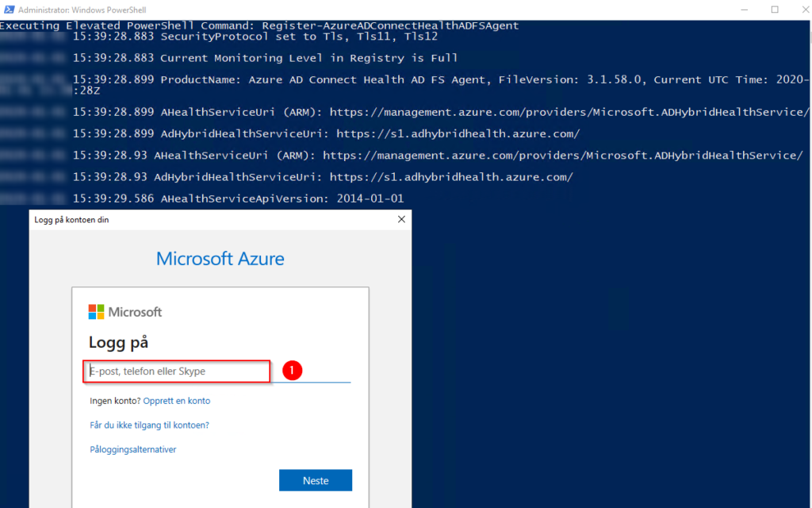Image resolution: width=812 pixels, height=508 pixels.
Task: Click the 'Microsoft Azure' heading
Action: (220, 259)
